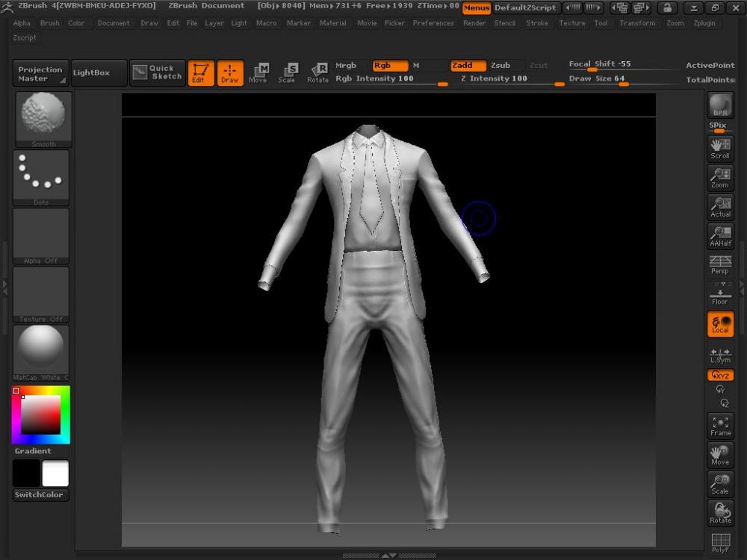
Task: Click the BPR render icon
Action: pos(720,106)
